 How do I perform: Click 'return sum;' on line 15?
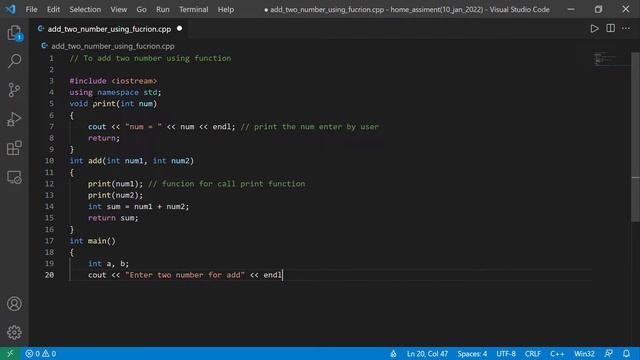[113, 218]
